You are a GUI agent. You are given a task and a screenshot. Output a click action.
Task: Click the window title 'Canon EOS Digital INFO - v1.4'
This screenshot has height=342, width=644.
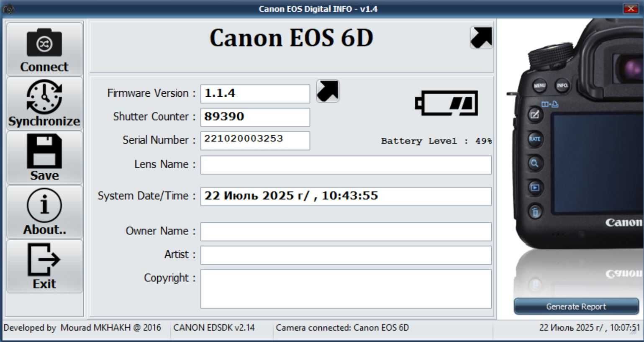pos(318,9)
